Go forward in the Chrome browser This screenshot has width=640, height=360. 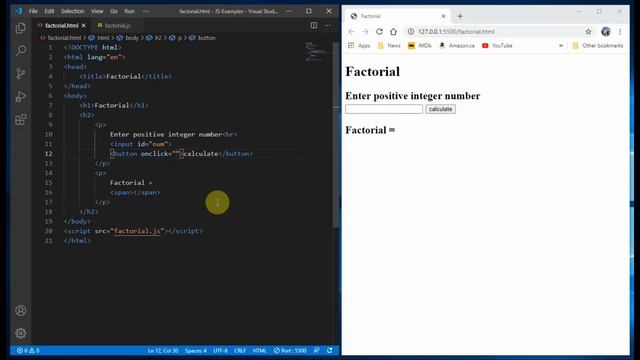[x=365, y=31]
